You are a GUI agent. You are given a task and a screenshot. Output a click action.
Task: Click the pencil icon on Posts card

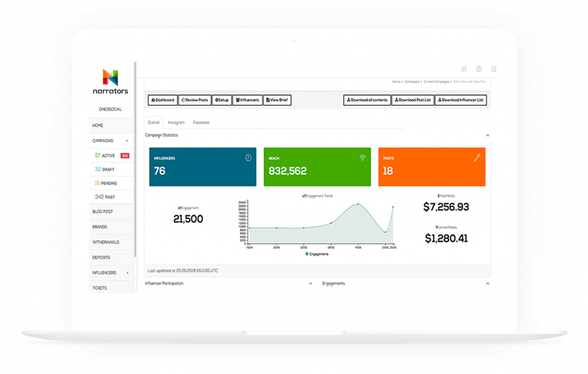tap(477, 158)
